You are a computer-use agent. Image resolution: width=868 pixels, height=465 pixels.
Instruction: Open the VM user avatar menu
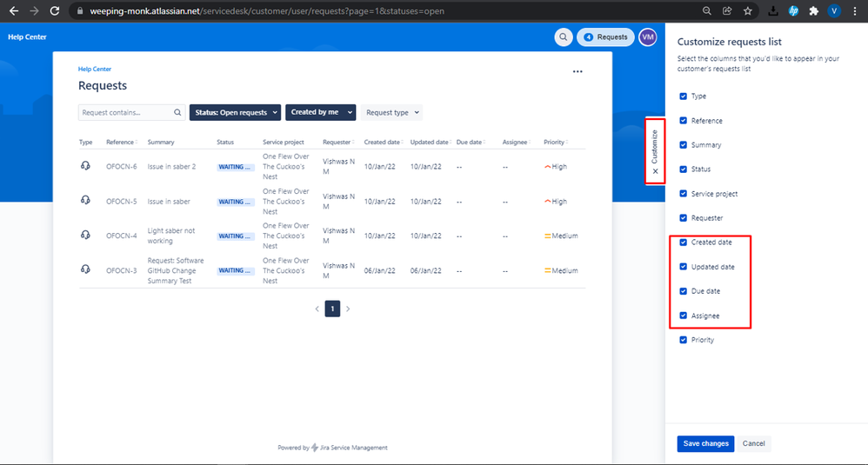[648, 37]
